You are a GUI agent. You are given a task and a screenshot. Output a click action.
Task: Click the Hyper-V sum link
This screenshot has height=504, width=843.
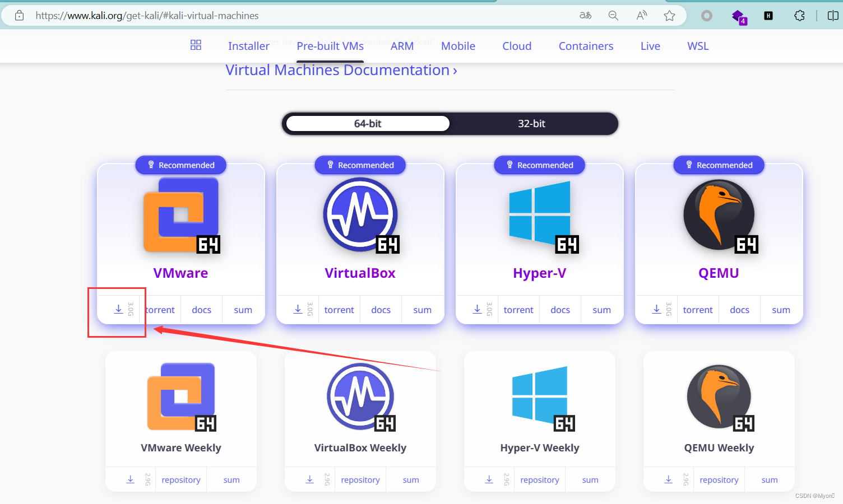[601, 310]
